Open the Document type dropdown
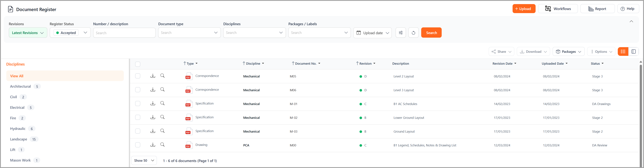Image resolution: width=644 pixels, height=168 pixels. click(189, 33)
